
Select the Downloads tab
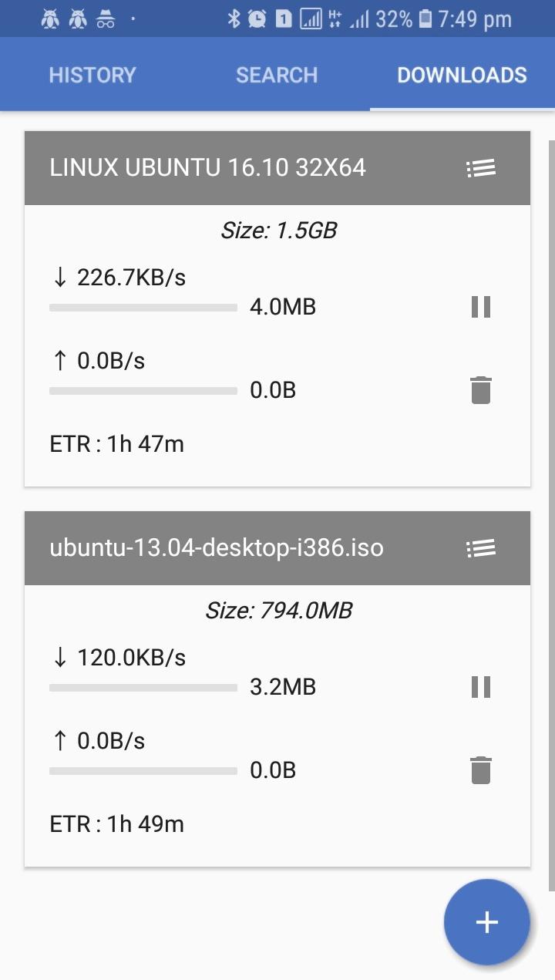(x=462, y=75)
